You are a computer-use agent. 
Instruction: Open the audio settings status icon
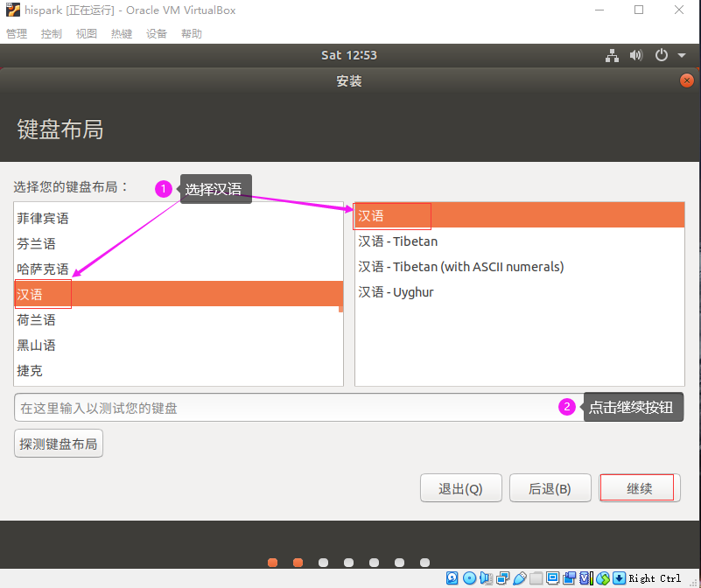click(x=486, y=578)
